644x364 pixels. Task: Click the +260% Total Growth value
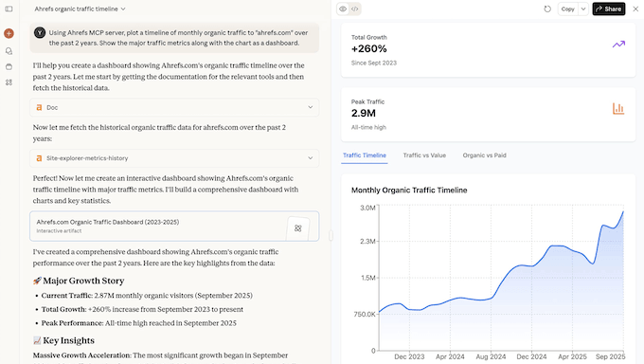pos(368,49)
